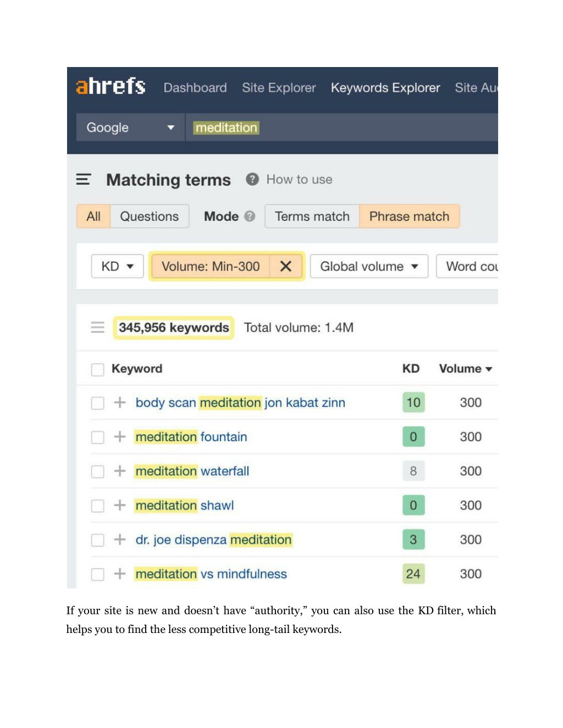Add meditation shawl with plus icon
Viewport: 563px width, 728px height.
click(119, 505)
